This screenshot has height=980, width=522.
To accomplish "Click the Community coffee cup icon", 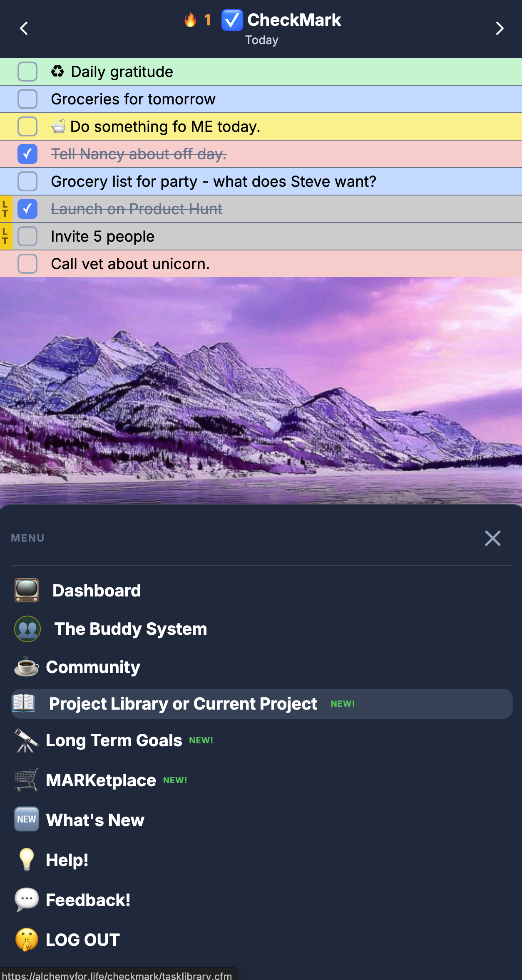I will point(26,667).
